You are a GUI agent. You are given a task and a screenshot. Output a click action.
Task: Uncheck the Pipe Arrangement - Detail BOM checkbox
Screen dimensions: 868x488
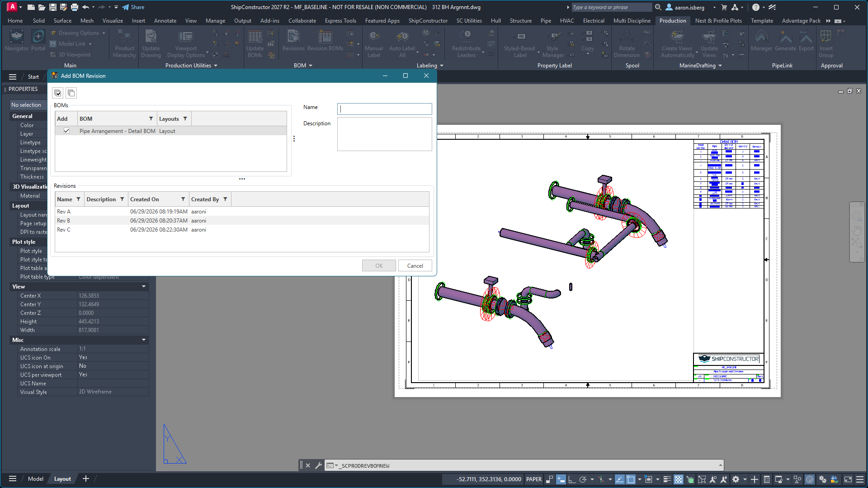(x=66, y=131)
